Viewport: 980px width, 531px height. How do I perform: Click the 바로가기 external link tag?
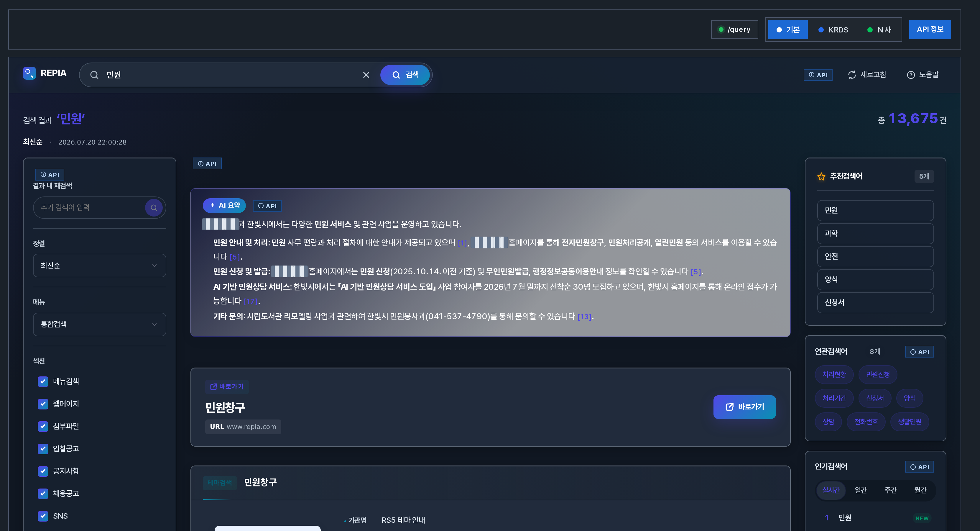click(227, 386)
